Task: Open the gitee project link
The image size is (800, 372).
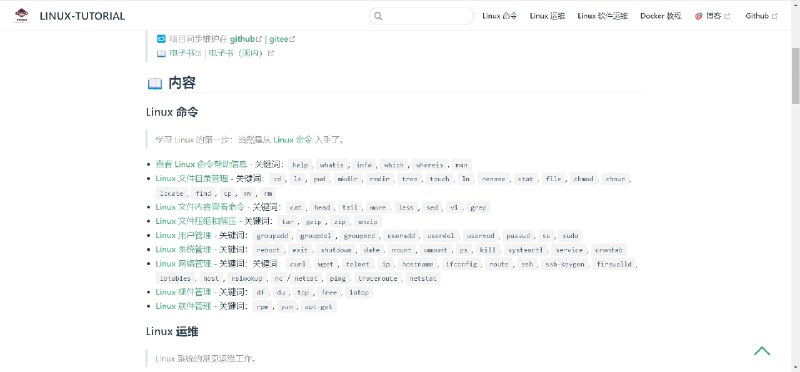Action: pos(279,39)
